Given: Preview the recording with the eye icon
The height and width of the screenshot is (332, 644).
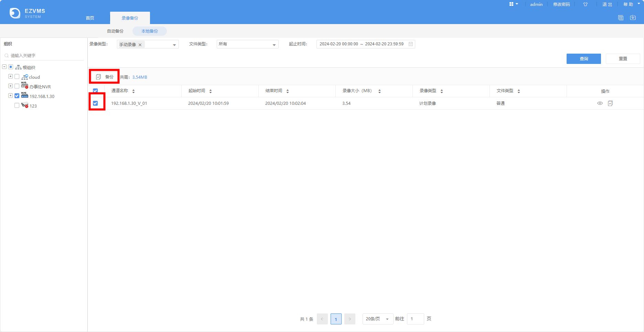Looking at the screenshot, I should click(x=599, y=103).
